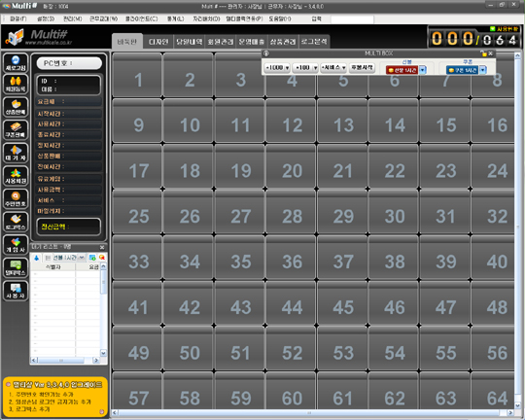Open the 주민번호 ID check sidebar icon
Screen dimensions: 525x420
click(x=16, y=198)
